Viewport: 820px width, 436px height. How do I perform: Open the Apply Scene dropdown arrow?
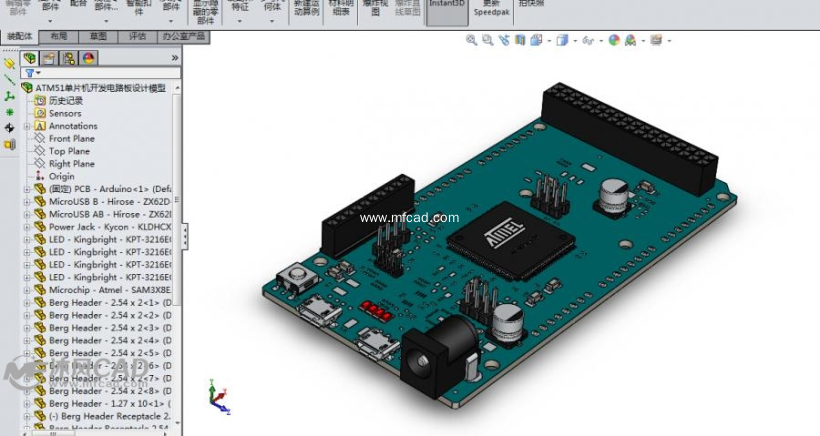pos(643,41)
